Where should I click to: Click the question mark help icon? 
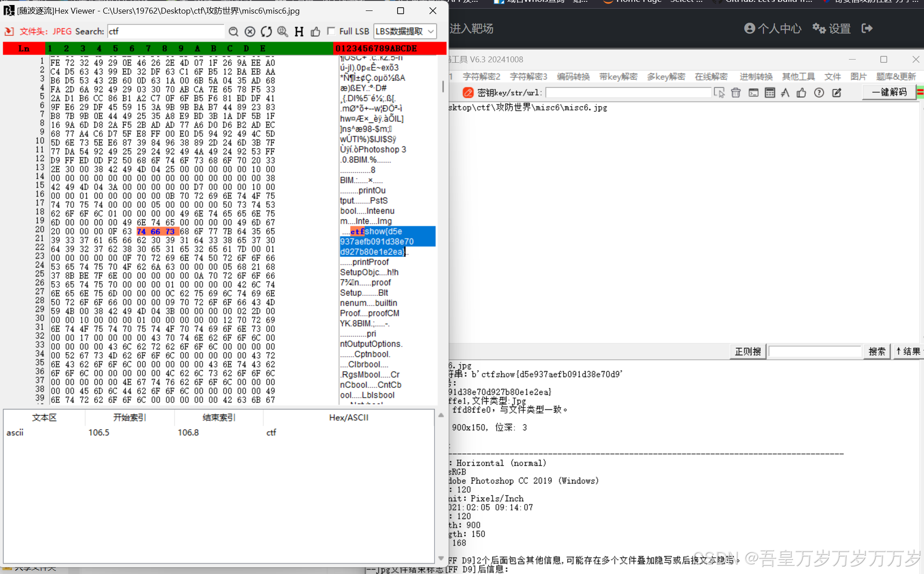(x=819, y=93)
